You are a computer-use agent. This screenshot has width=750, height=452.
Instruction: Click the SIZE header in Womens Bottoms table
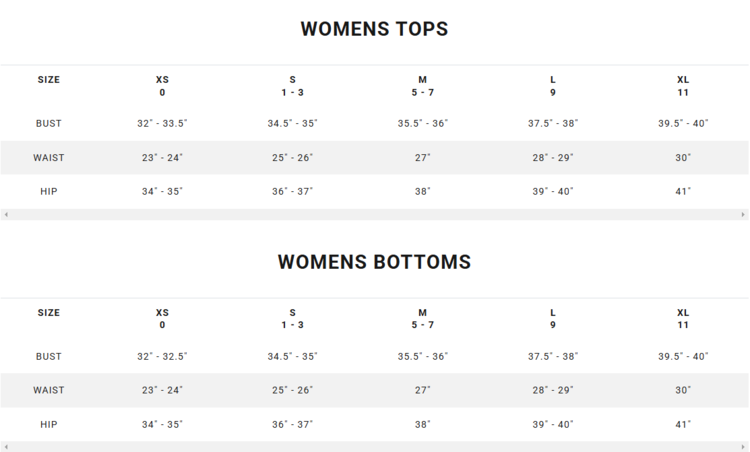click(49, 313)
